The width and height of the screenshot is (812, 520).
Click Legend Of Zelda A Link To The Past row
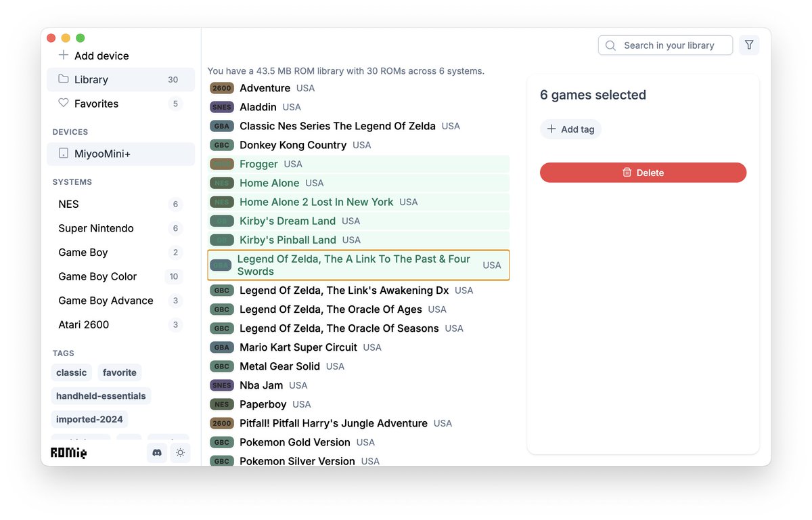click(x=359, y=265)
